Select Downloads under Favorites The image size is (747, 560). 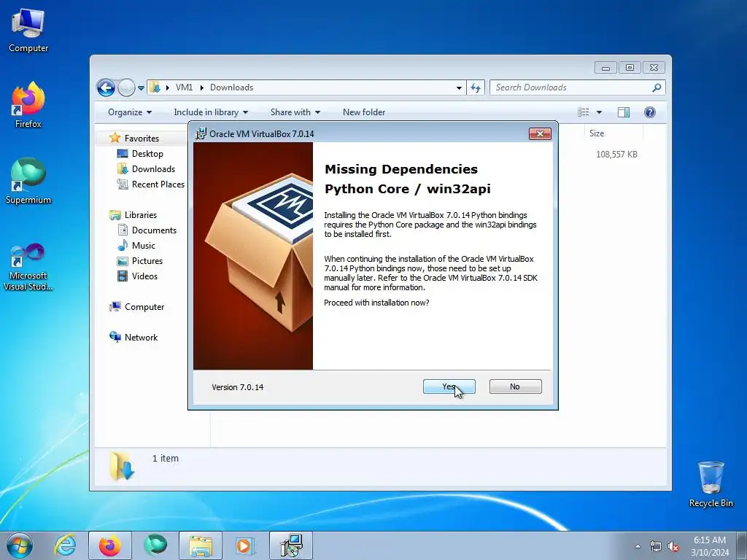point(153,169)
